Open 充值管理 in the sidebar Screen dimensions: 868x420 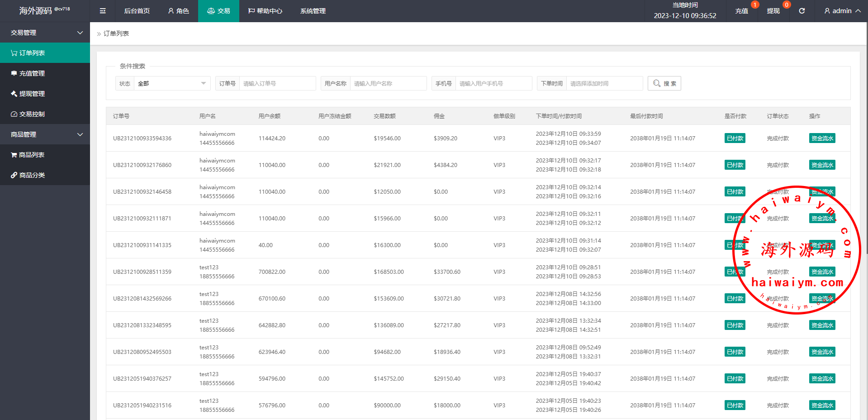tap(32, 73)
